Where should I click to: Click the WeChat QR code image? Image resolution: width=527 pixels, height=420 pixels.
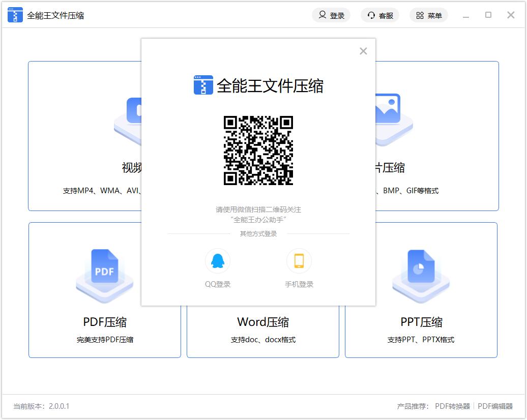pos(258,151)
